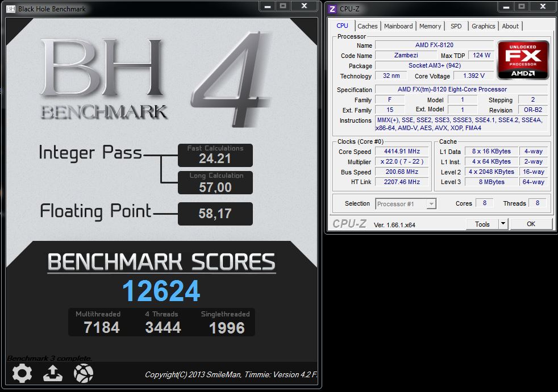Minimize the CPU-Z window
Screen dimensions: 558x392
[506, 7]
